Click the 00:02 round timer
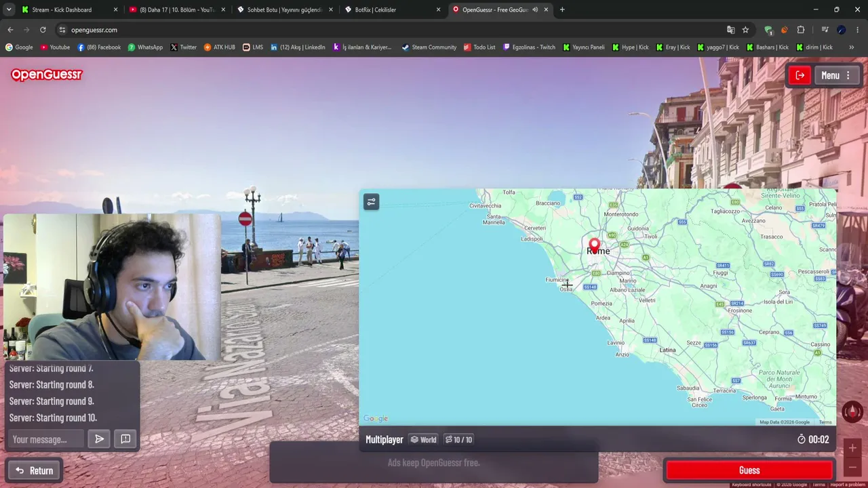The width and height of the screenshot is (868, 488). click(813, 439)
